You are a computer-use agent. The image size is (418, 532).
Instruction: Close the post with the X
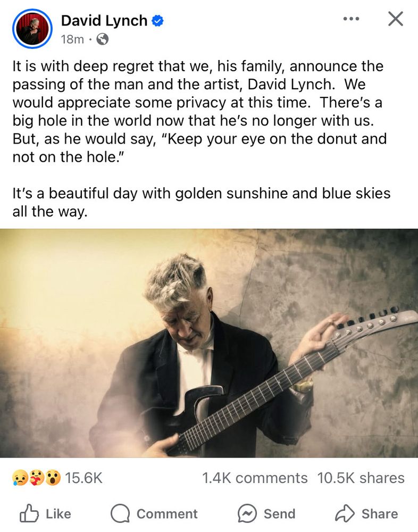coord(396,19)
